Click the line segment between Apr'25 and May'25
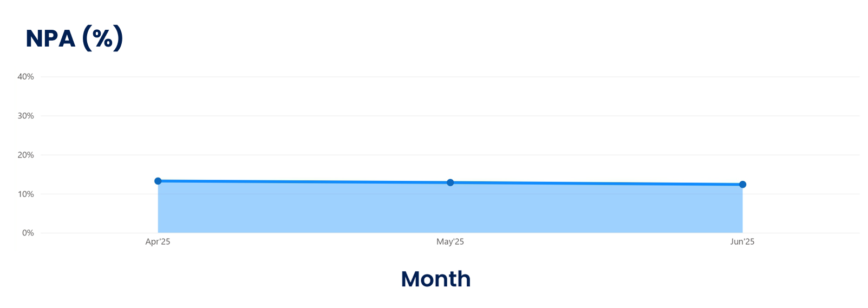 click(303, 182)
